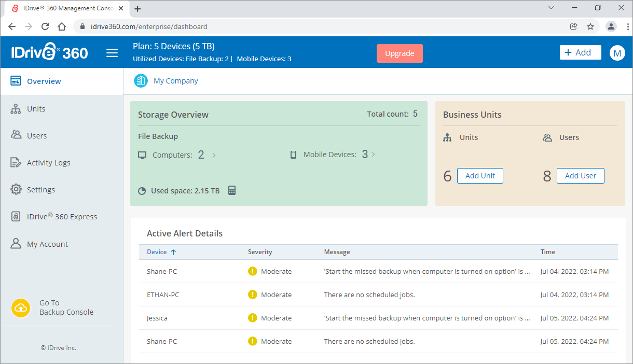Click the Upgrade button
This screenshot has height=364, width=633.
pyautogui.click(x=400, y=53)
